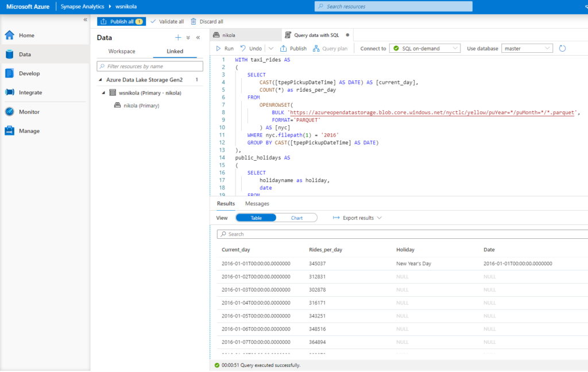Open the Manage hub icon

pos(9,131)
